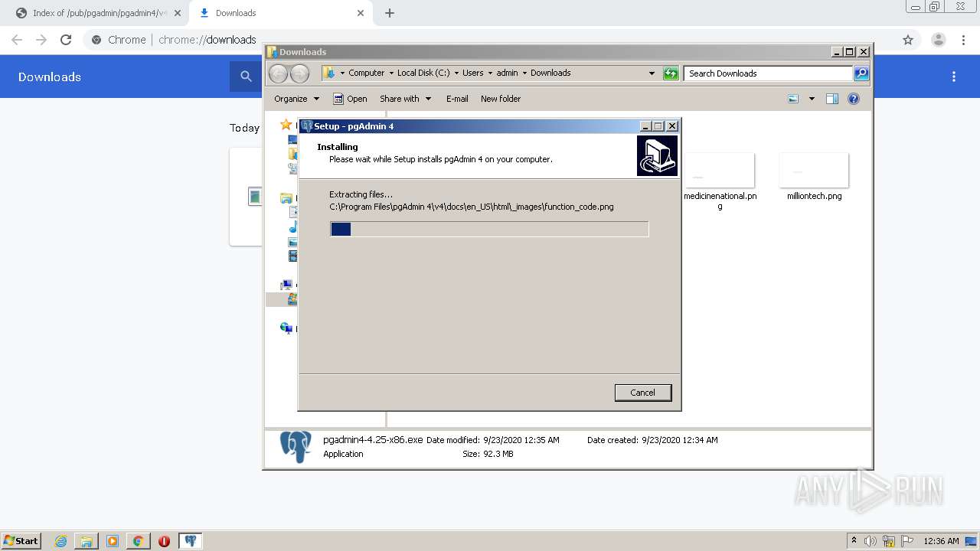
Task: Click the Downloads page search icon
Action: tap(246, 77)
